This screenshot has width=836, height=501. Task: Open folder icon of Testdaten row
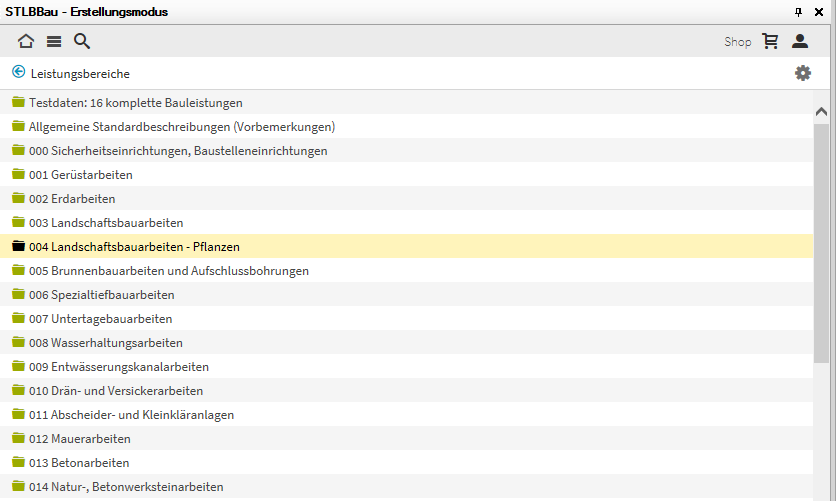pos(19,101)
